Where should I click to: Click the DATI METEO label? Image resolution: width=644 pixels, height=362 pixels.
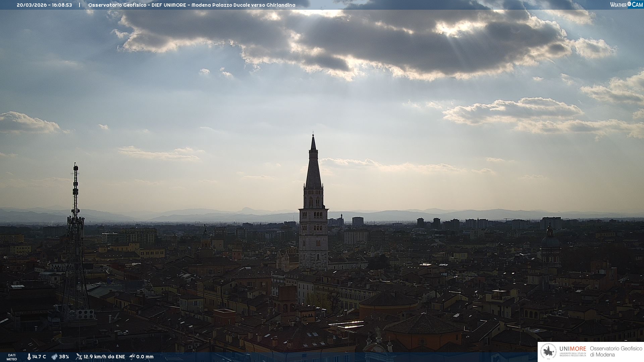coord(12,357)
